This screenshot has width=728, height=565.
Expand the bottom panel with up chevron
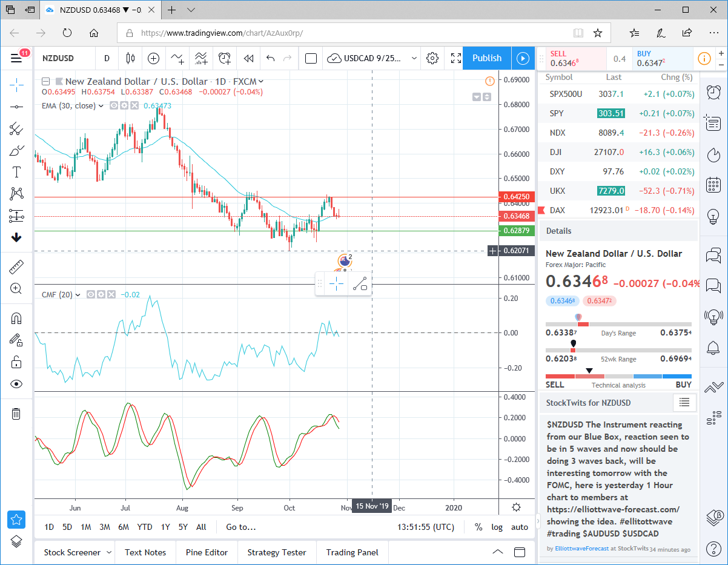(x=498, y=552)
